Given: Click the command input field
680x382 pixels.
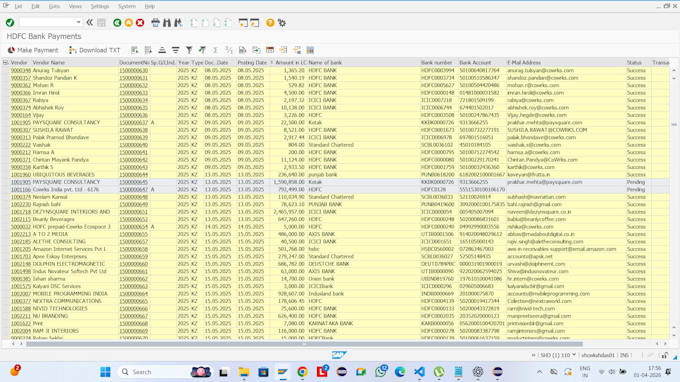Looking at the screenshot, I should (x=47, y=22).
